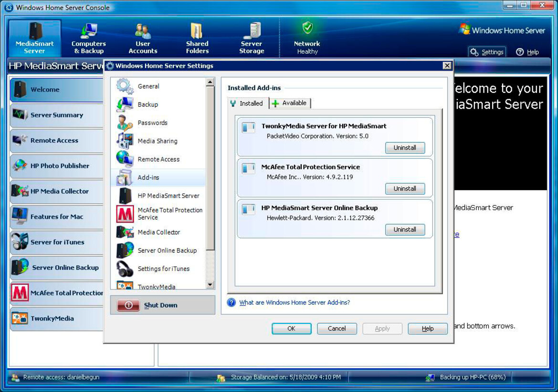Click the Shut Down button
Viewport: 558px width, 392px height.
163,305
